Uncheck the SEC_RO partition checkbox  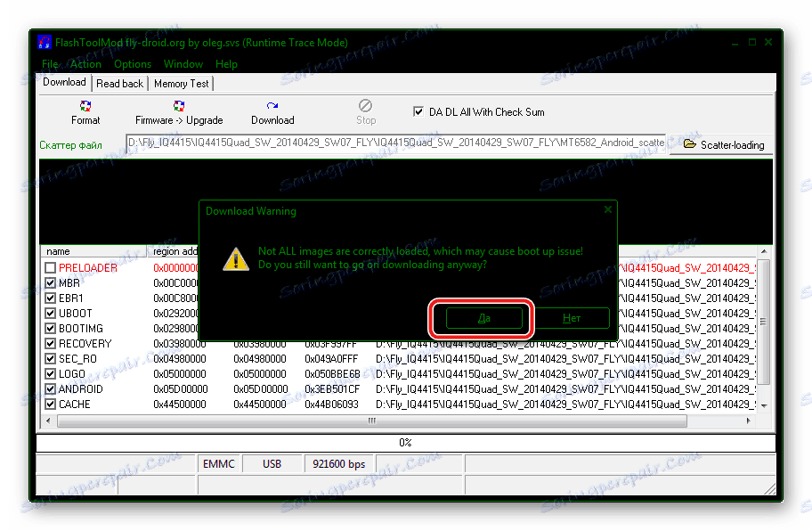[50, 358]
